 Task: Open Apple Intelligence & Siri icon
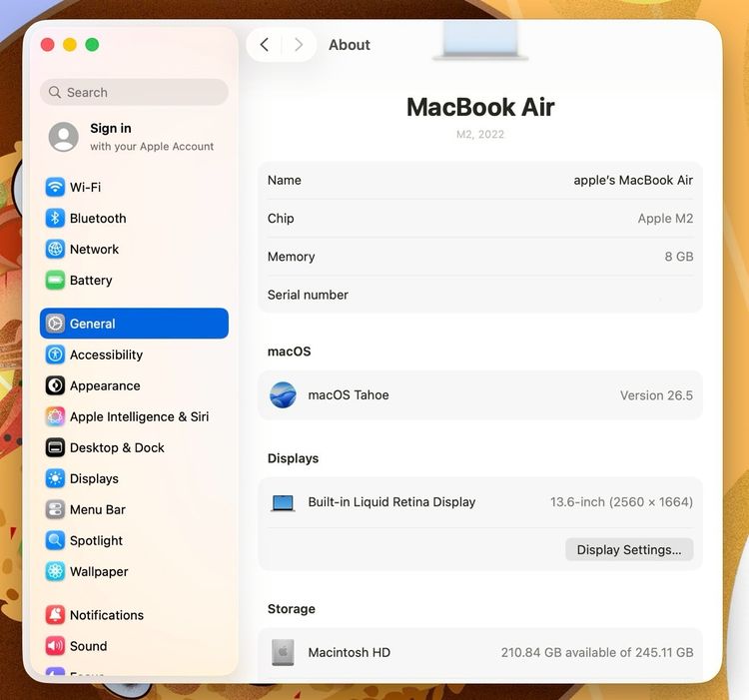(x=55, y=416)
